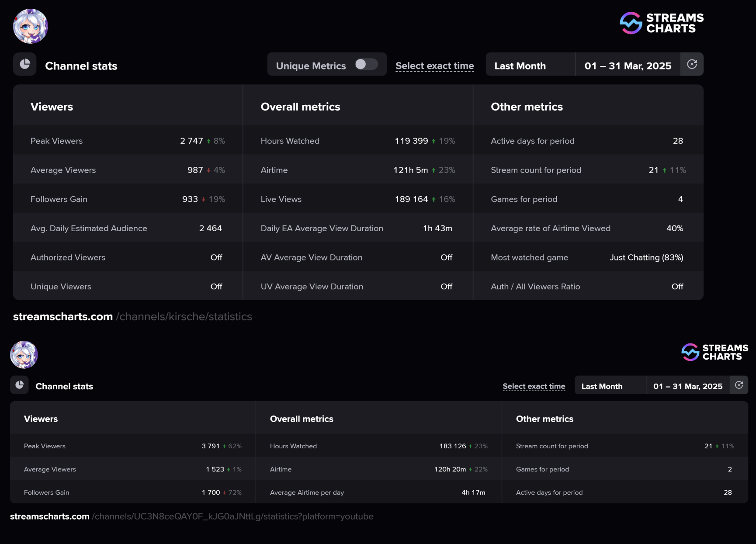Open the 01 – 31 Mar, 2025 date picker in the kirsche panel
Viewport: 756px width, 544px height.
pos(628,66)
